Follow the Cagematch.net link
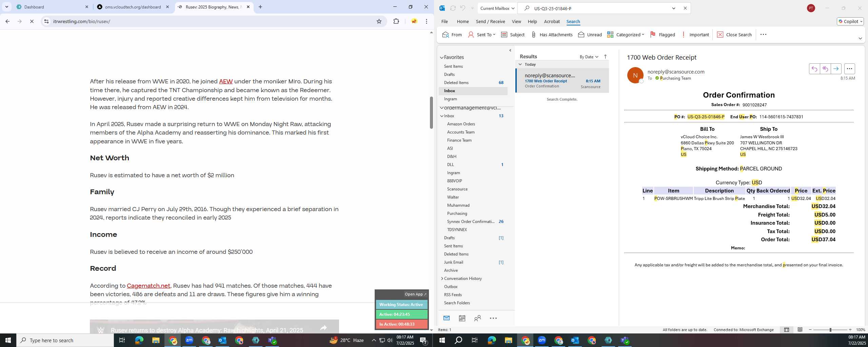The height and width of the screenshot is (347, 868). pyautogui.click(x=149, y=286)
